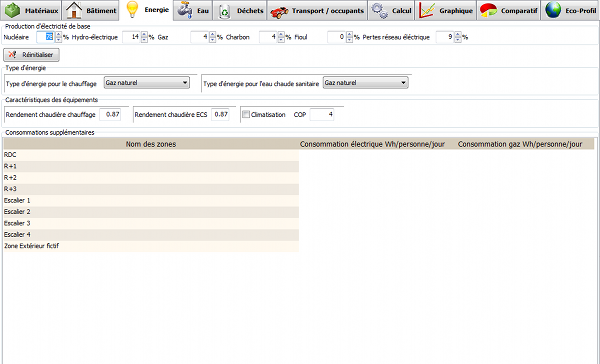This screenshot has width=600, height=364.
Task: Click the Rendement chaudière ECS field
Action: 220,114
